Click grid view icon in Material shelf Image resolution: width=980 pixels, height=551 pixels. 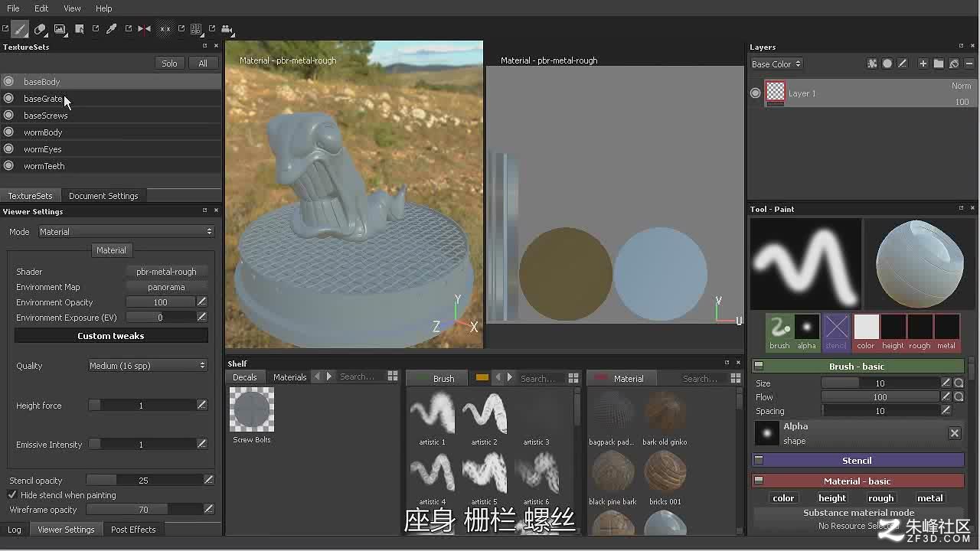click(736, 378)
